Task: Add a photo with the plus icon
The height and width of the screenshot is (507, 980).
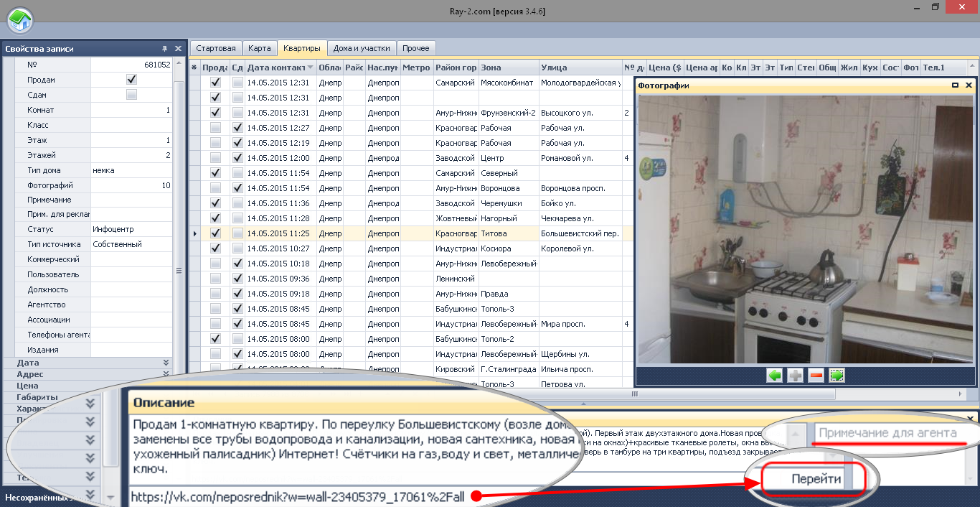Action: tap(796, 376)
